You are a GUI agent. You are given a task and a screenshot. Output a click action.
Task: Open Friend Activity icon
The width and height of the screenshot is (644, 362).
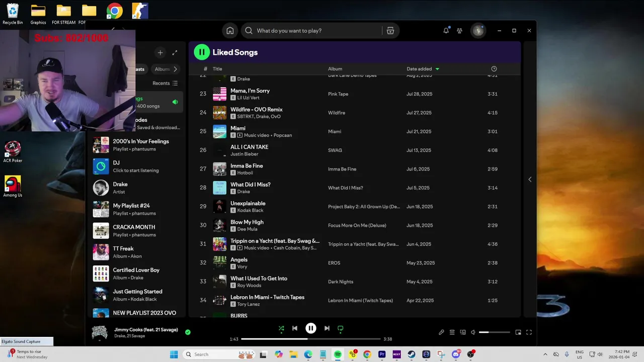(459, 31)
